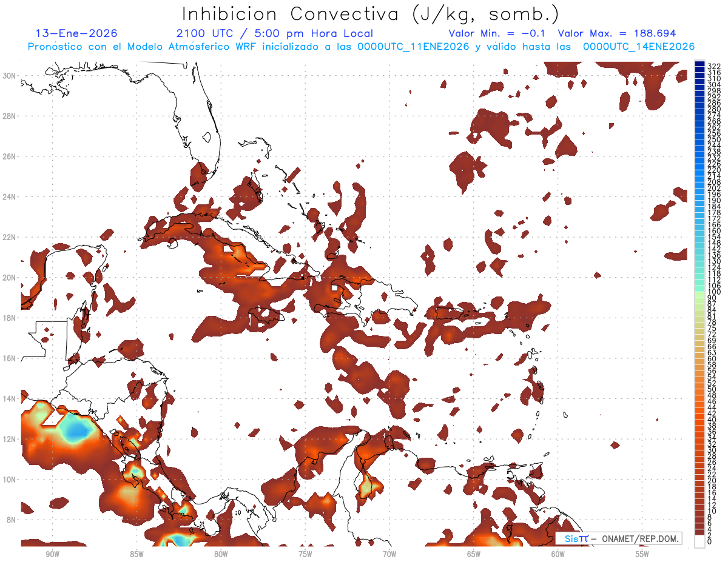The image size is (728, 562).
Task: Click the 30N latitude axis label
Action: click(8, 76)
